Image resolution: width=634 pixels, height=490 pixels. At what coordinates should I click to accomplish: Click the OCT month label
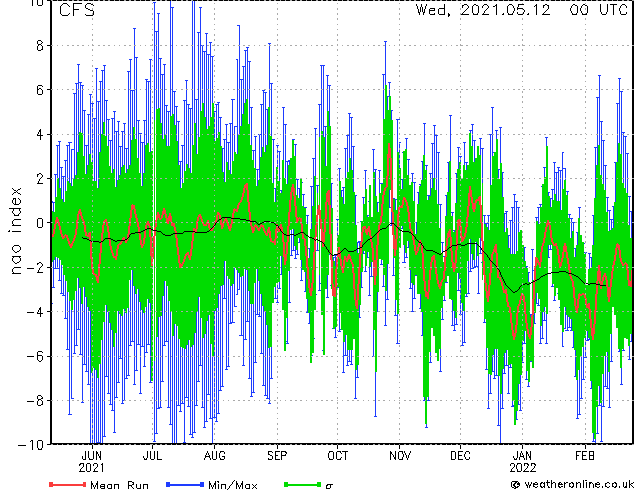click(338, 456)
